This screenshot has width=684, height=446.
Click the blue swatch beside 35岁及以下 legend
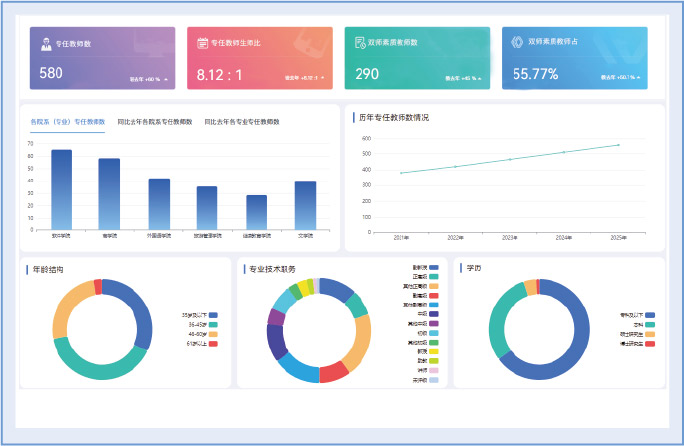[213, 314]
